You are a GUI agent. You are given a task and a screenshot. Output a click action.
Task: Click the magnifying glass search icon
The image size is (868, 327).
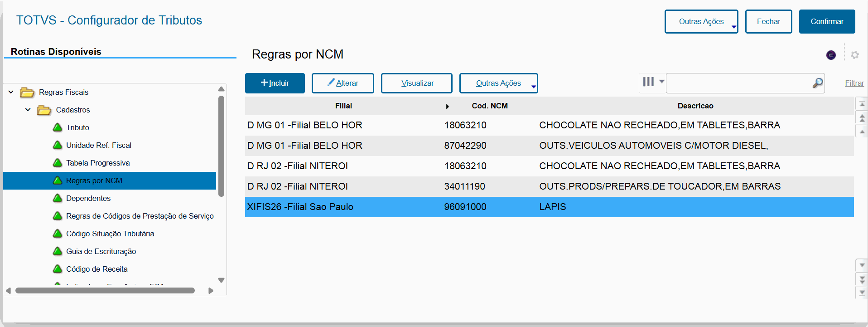817,83
